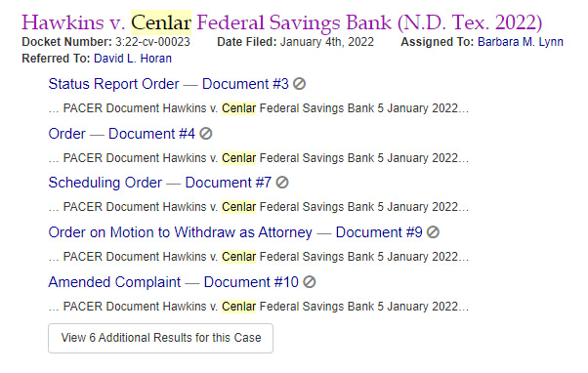Click unavailable icon beside Document #3
Viewport: 588px width, 373px height.
[299, 84]
